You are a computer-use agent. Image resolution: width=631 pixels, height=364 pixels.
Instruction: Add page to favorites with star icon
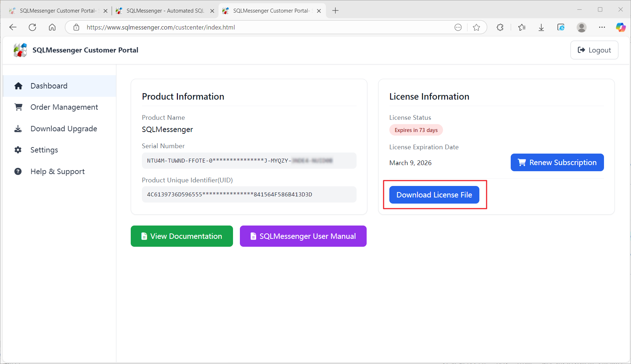[x=476, y=27]
